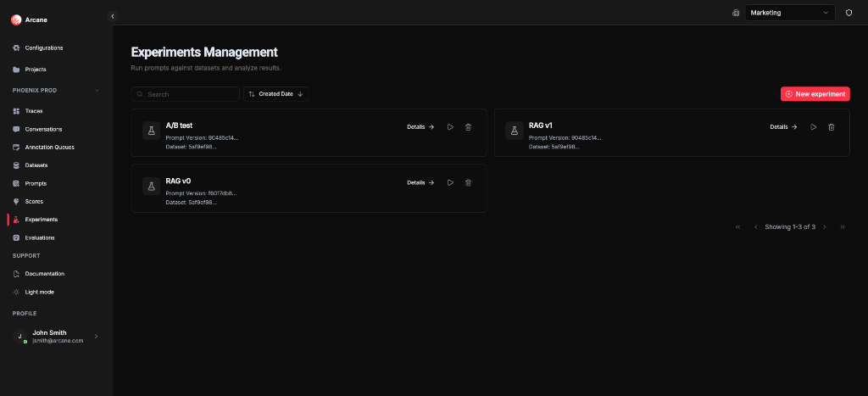
Task: Delete the RAG v1 experiment
Action: [x=831, y=127]
